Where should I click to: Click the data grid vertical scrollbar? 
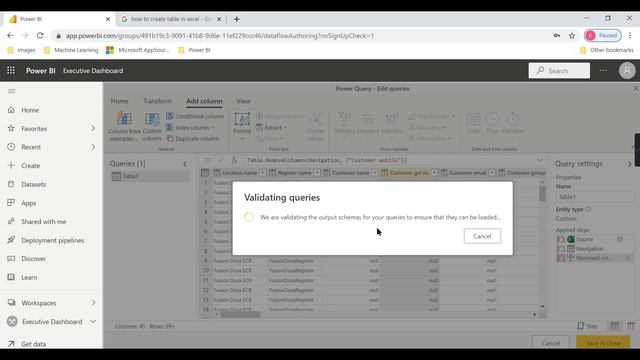tap(542, 193)
